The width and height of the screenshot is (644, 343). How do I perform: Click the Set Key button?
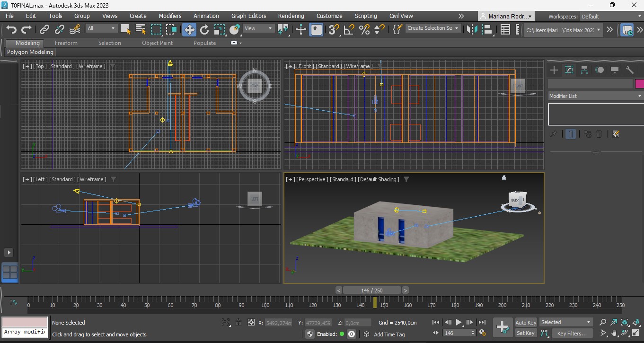(526, 334)
